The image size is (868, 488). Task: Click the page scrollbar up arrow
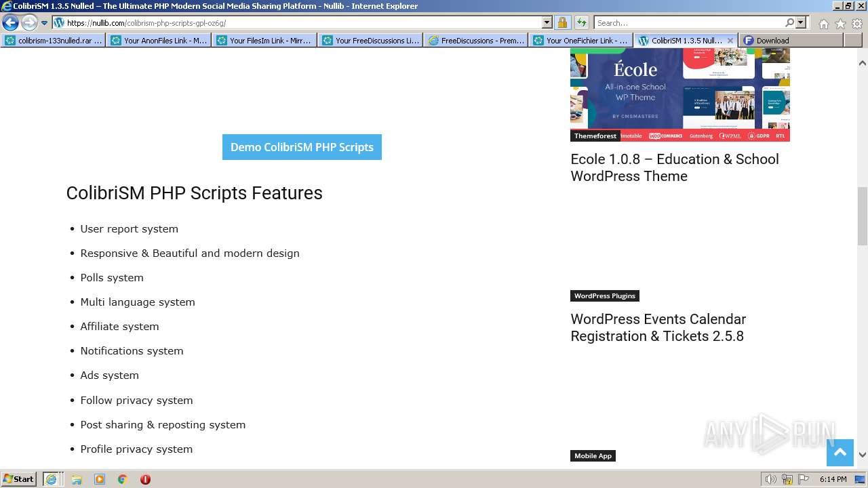point(863,63)
